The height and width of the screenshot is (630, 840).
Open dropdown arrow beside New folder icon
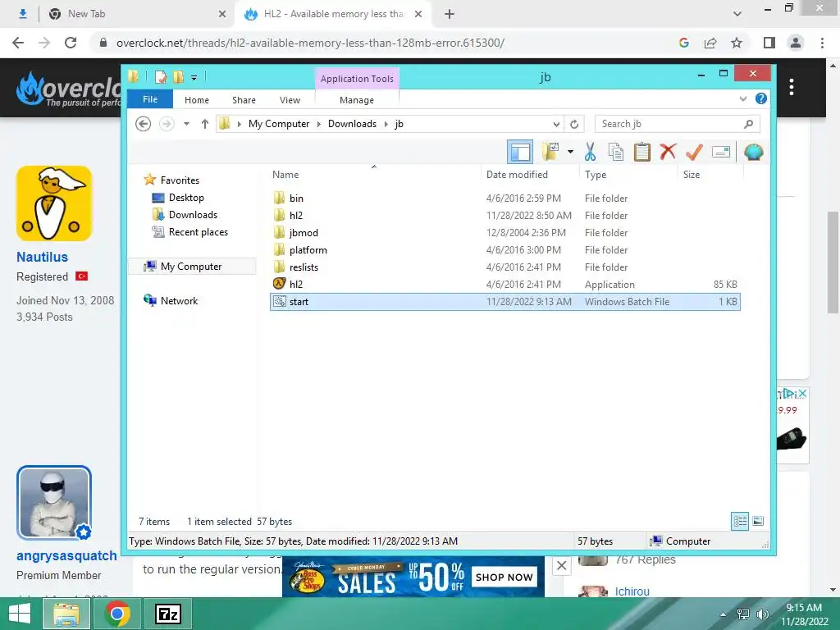571,152
